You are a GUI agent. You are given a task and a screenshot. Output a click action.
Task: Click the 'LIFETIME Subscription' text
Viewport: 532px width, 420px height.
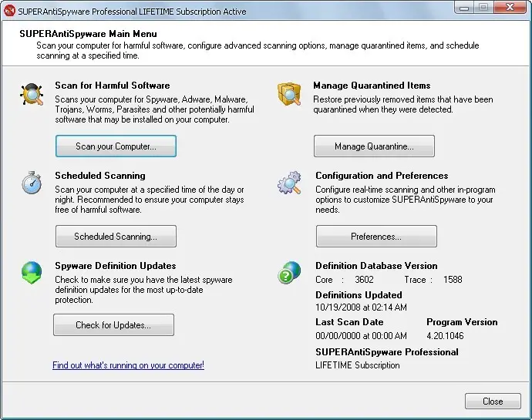click(x=358, y=365)
